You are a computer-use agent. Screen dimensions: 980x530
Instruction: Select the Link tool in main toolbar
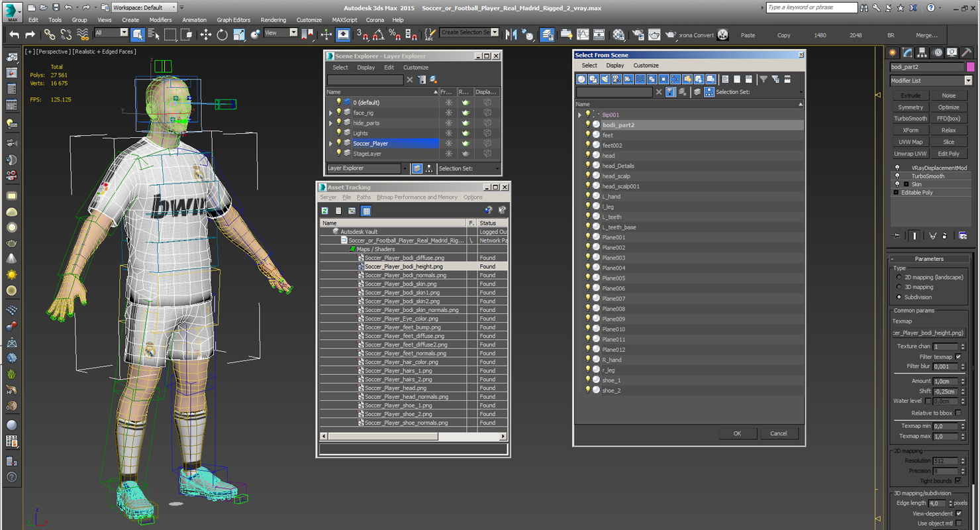click(x=50, y=34)
